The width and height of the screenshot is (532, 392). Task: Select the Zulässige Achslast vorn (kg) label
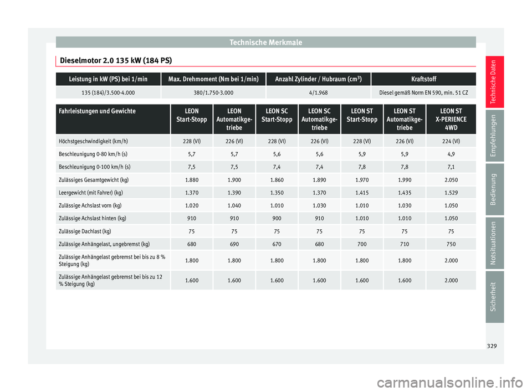(x=90, y=206)
